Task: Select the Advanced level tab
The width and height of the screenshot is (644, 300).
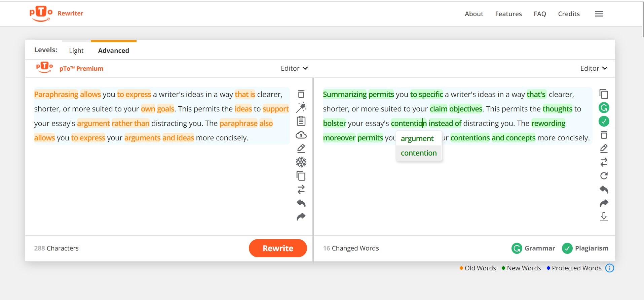Action: tap(114, 51)
